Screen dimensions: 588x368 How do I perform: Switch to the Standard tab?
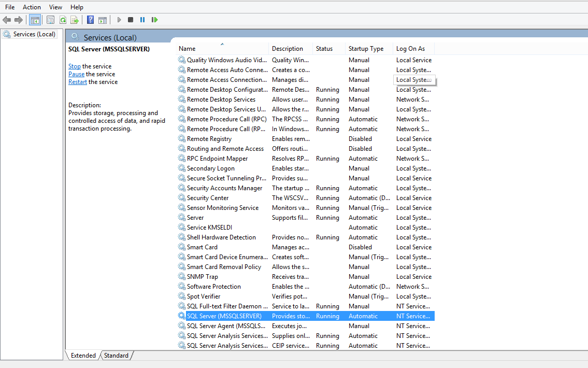[x=116, y=356]
